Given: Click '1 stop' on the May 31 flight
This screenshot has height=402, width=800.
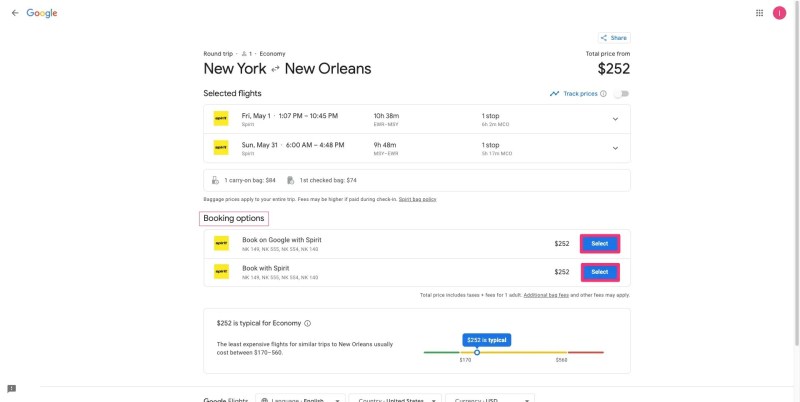Looking at the screenshot, I should (x=490, y=145).
